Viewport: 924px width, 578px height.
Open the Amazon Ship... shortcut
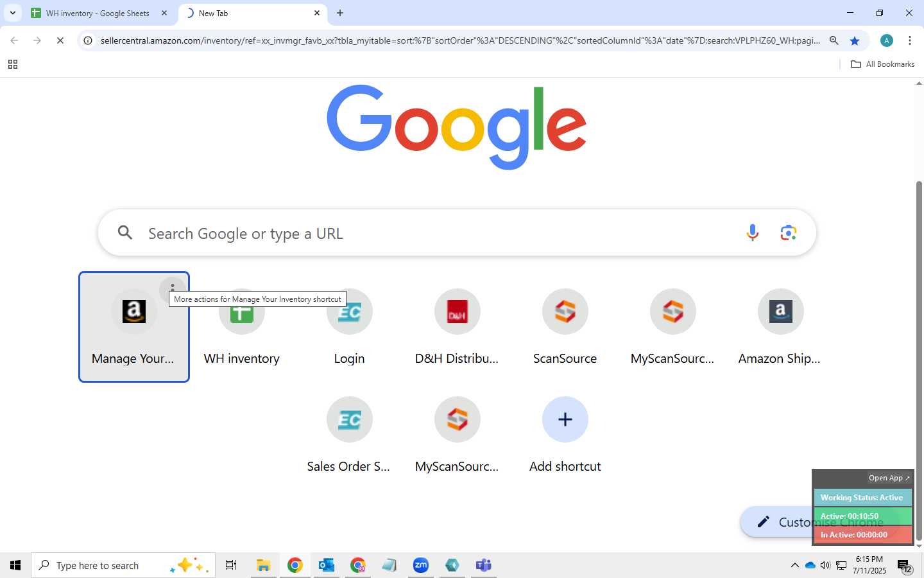(780, 327)
